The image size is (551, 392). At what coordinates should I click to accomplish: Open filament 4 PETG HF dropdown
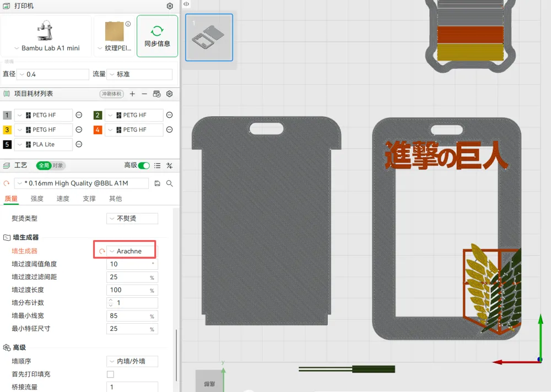[x=134, y=129]
